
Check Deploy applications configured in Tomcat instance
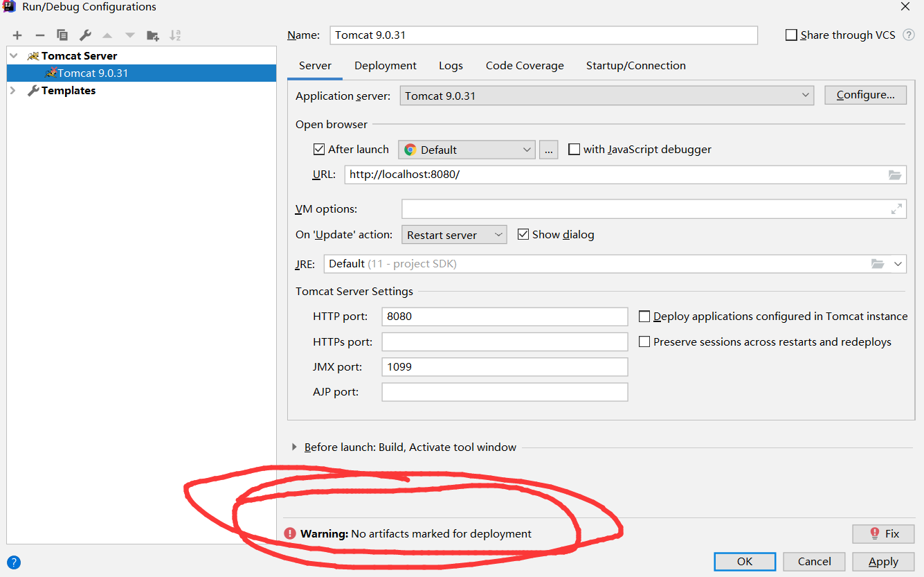(644, 316)
